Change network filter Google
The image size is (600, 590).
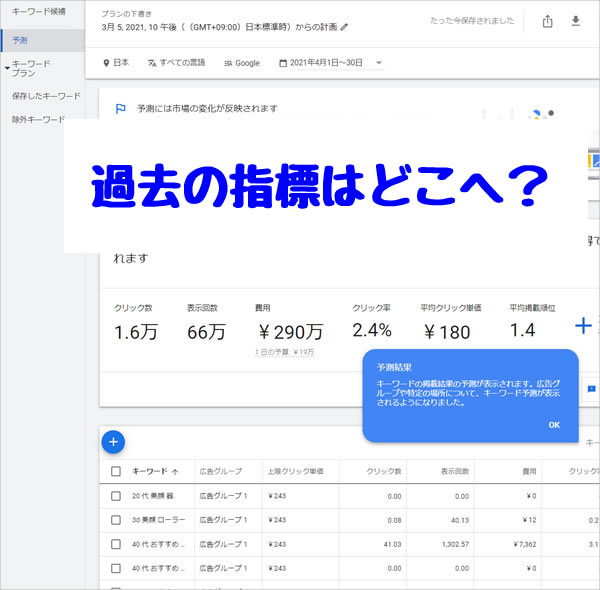[x=247, y=63]
